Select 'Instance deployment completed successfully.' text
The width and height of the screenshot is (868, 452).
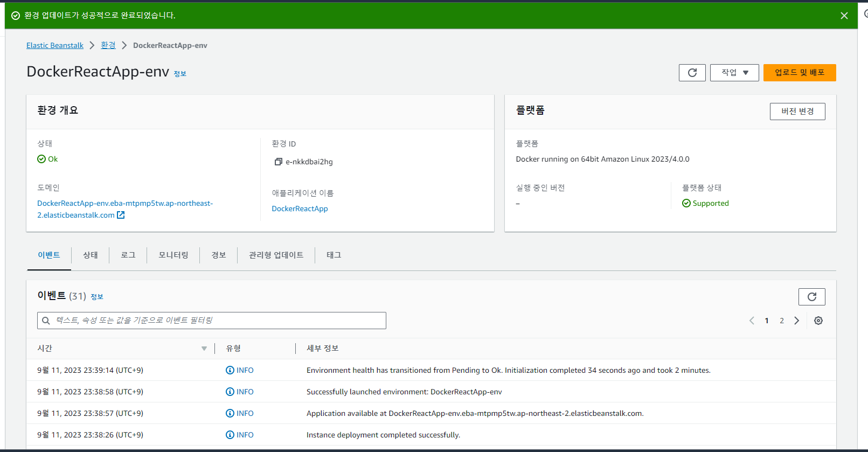coord(383,435)
